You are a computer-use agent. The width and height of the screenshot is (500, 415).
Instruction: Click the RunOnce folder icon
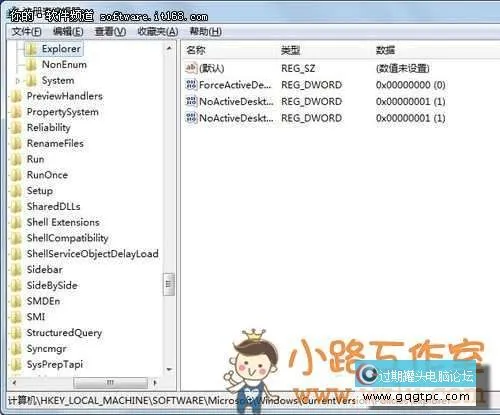tap(16, 175)
